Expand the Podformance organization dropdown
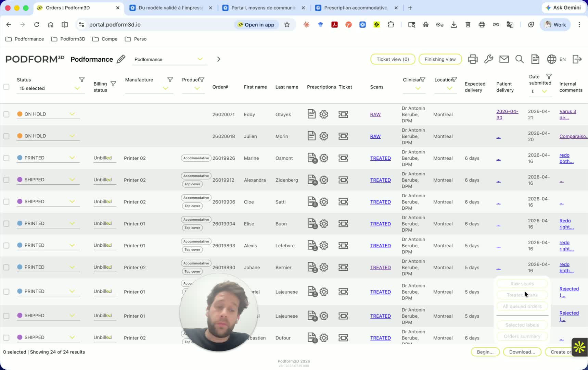The image size is (588, 370). (170, 59)
